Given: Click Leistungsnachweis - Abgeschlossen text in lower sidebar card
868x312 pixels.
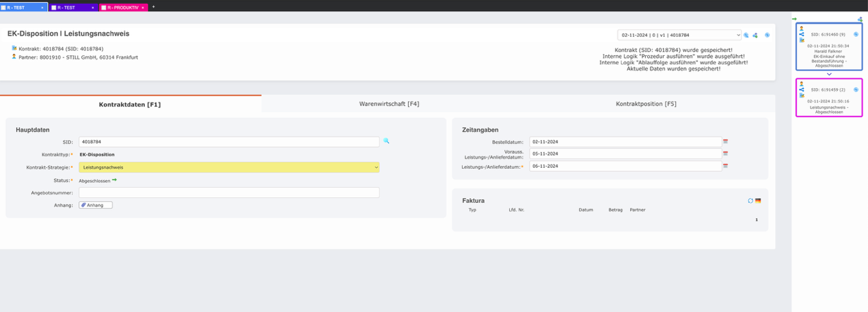Looking at the screenshot, I should pos(828,109).
